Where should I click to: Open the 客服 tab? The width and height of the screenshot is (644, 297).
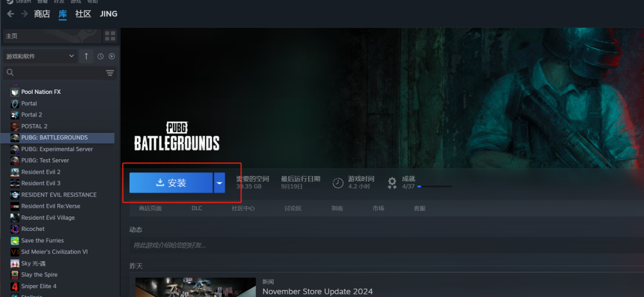(419, 208)
